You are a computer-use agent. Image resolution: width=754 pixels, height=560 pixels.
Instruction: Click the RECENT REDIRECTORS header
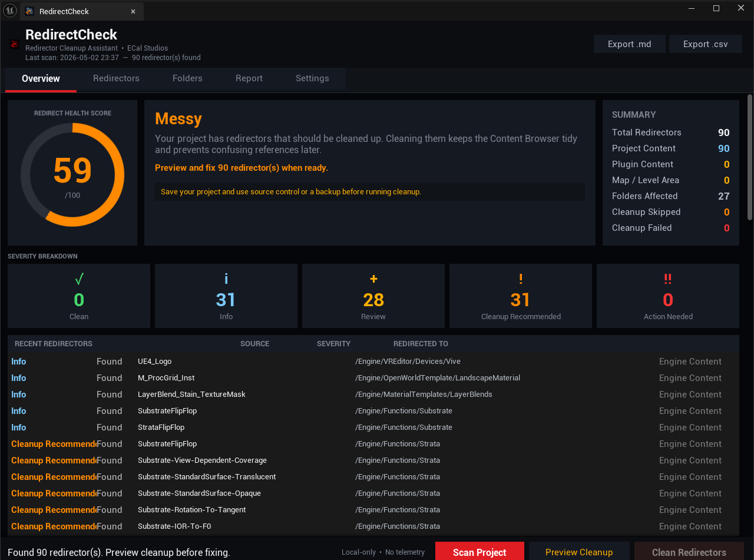(54, 344)
